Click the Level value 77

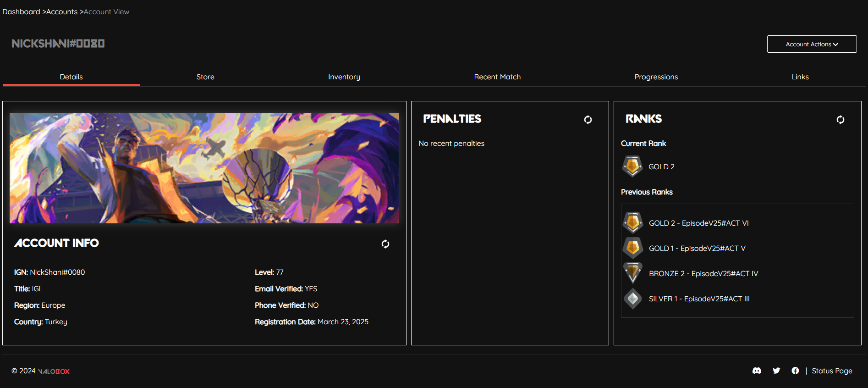[280, 272]
